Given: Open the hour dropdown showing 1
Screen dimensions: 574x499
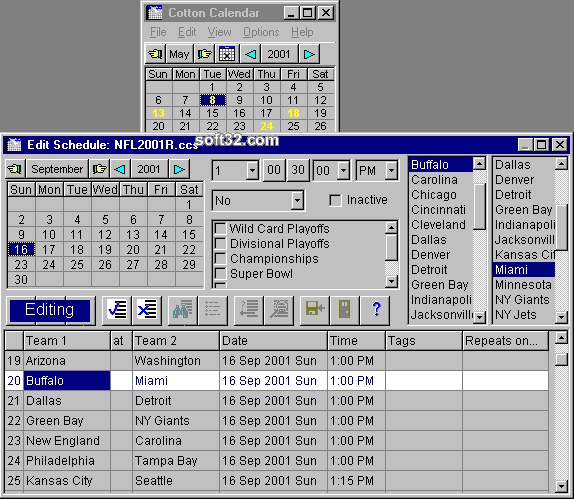Looking at the screenshot, I should [252, 170].
